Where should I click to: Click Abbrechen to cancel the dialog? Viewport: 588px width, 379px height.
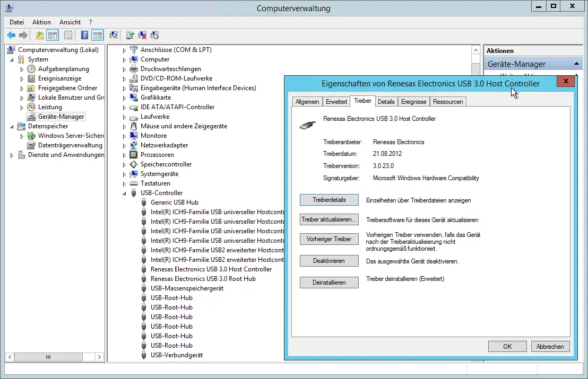(550, 347)
